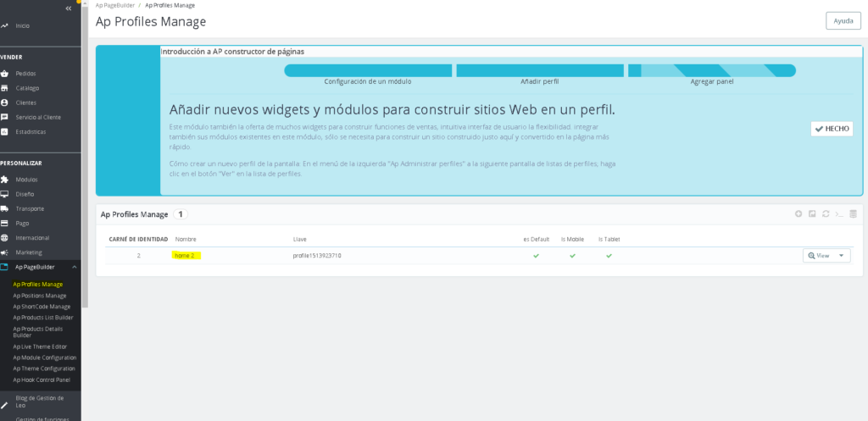Click the View button for home 2
This screenshot has width=868, height=421.
tap(820, 256)
